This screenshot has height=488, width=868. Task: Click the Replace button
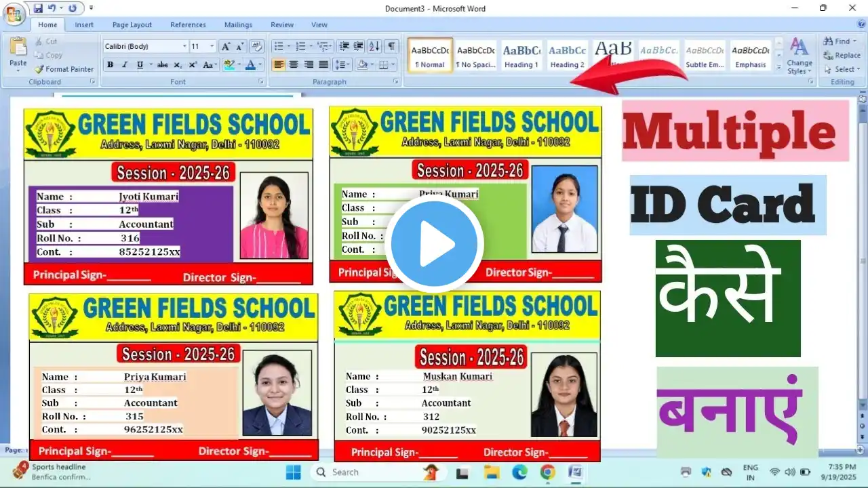pos(842,56)
